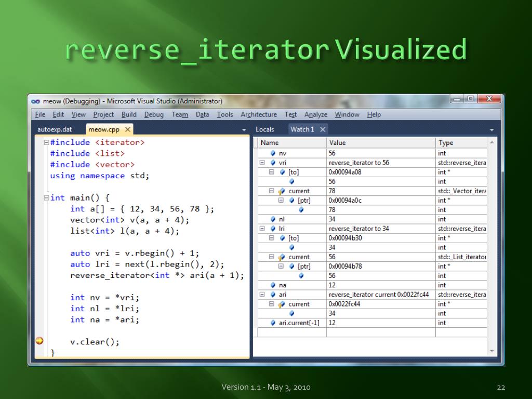Image resolution: width=532 pixels, height=399 pixels.
Task: Click the Type column header
Action: click(x=461, y=143)
